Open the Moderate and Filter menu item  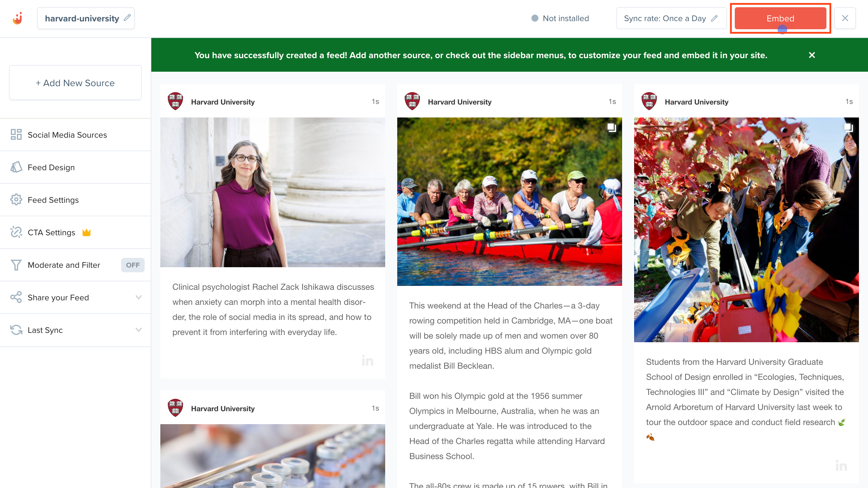point(64,265)
